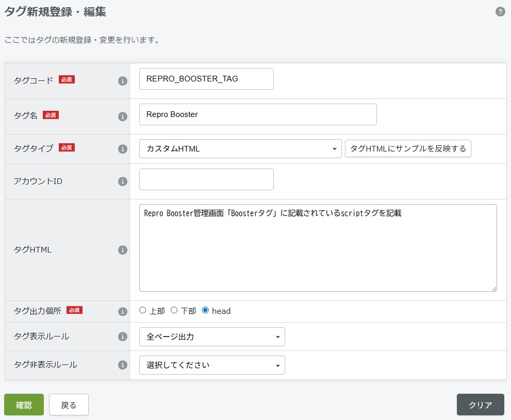
Task: Click タグHTMLにサンプルを反映する button
Action: click(x=408, y=149)
